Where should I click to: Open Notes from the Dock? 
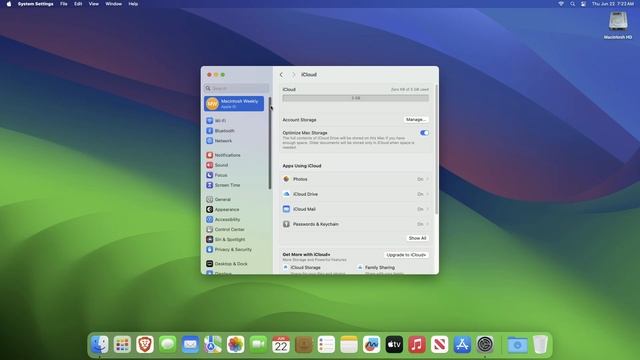pos(349,344)
